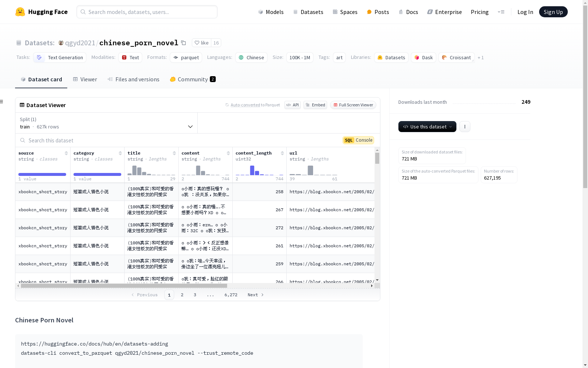The width and height of the screenshot is (588, 368).
Task: Sort the category column using its arrows
Action: pyautogui.click(x=120, y=153)
